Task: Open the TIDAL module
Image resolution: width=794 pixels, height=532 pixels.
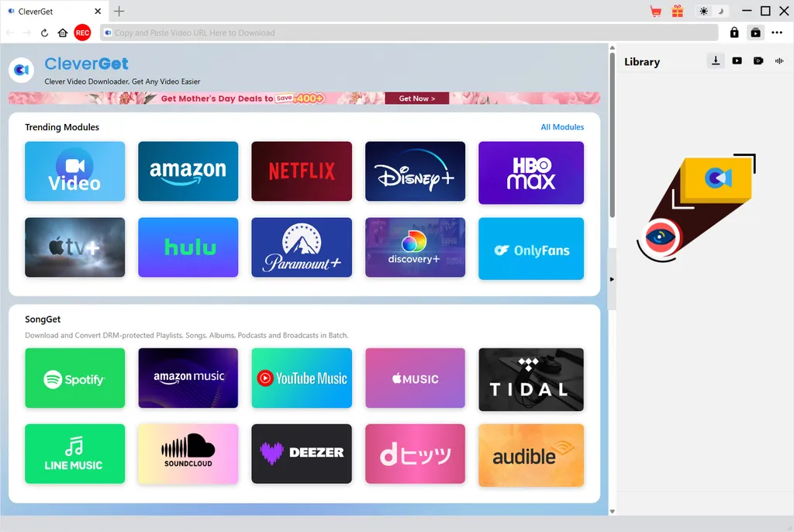Action: pos(531,379)
